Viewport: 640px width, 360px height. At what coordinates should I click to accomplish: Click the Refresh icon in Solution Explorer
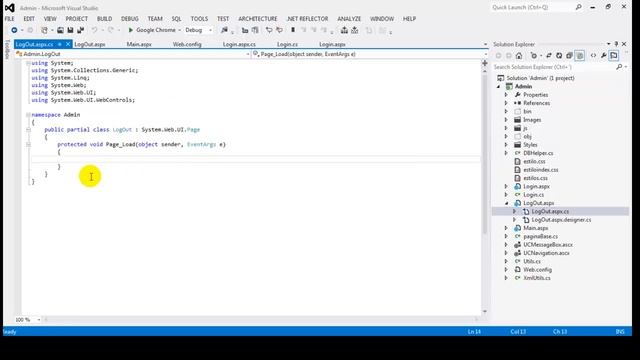pos(559,56)
